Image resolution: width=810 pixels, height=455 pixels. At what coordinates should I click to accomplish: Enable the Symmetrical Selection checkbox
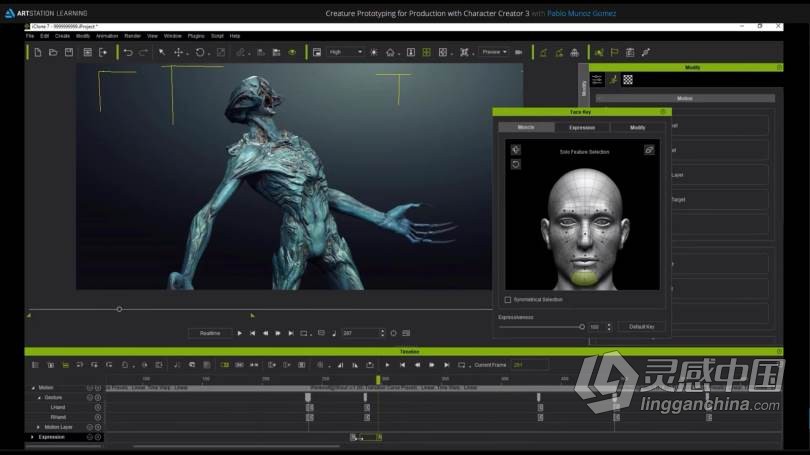click(x=508, y=300)
